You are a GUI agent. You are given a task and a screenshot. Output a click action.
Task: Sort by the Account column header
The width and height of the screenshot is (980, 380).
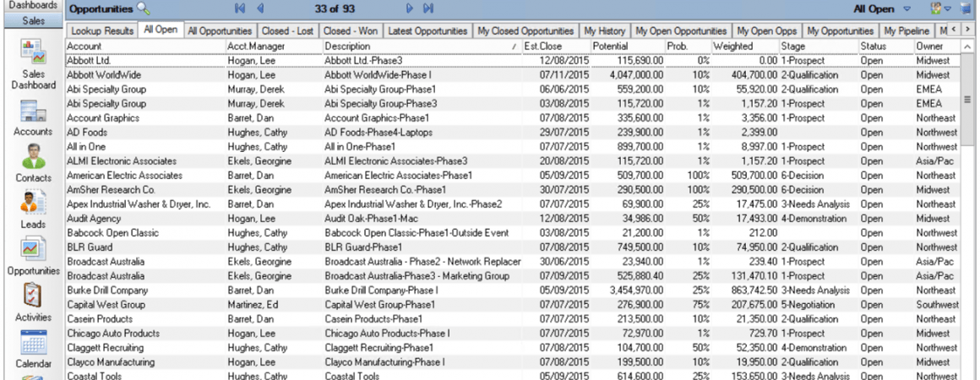click(145, 46)
